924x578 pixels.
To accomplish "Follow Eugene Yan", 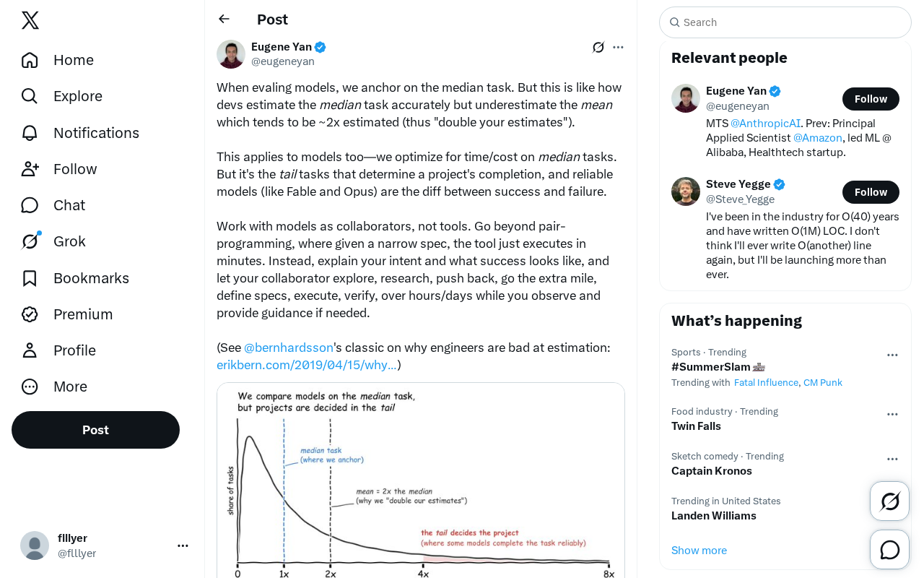I will [871, 99].
